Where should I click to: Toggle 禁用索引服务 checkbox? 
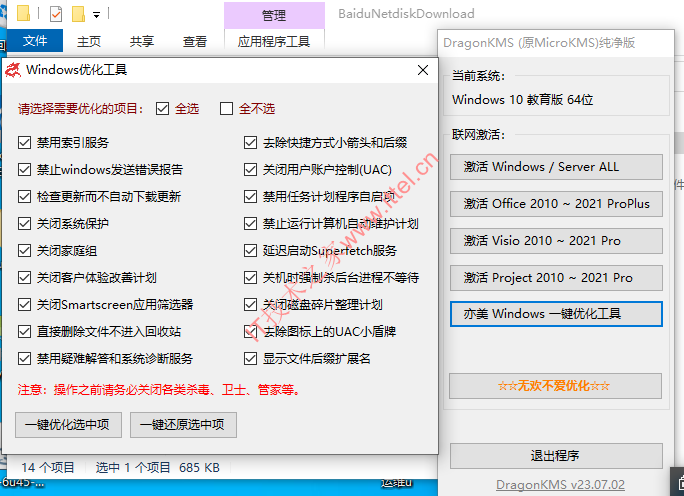(24, 143)
